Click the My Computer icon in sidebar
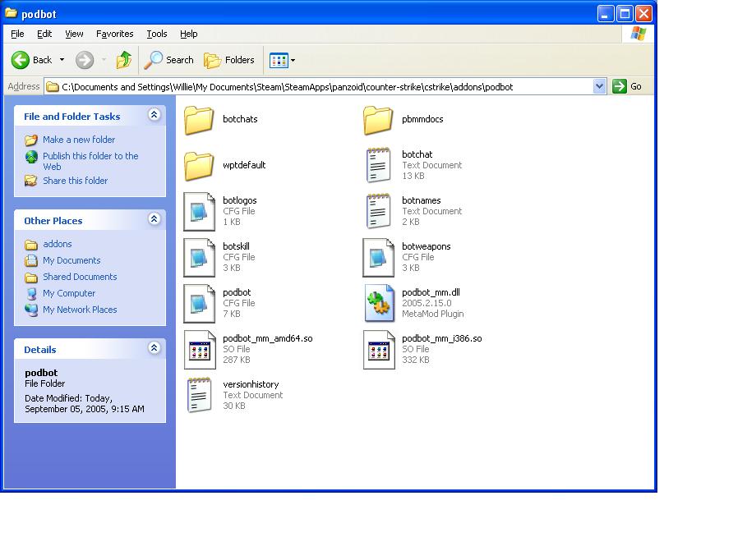This screenshot has width=747, height=560. [31, 293]
